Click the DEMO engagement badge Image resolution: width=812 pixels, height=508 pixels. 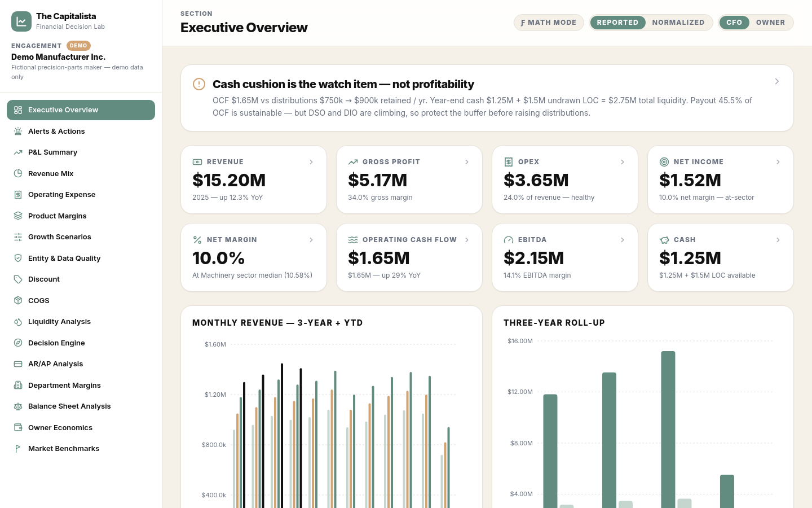[x=78, y=46]
